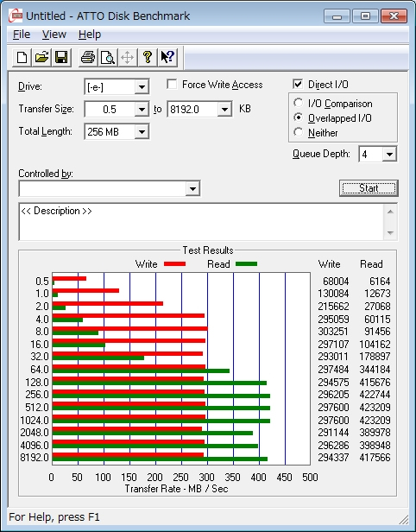Click the read value 417566

point(375,458)
